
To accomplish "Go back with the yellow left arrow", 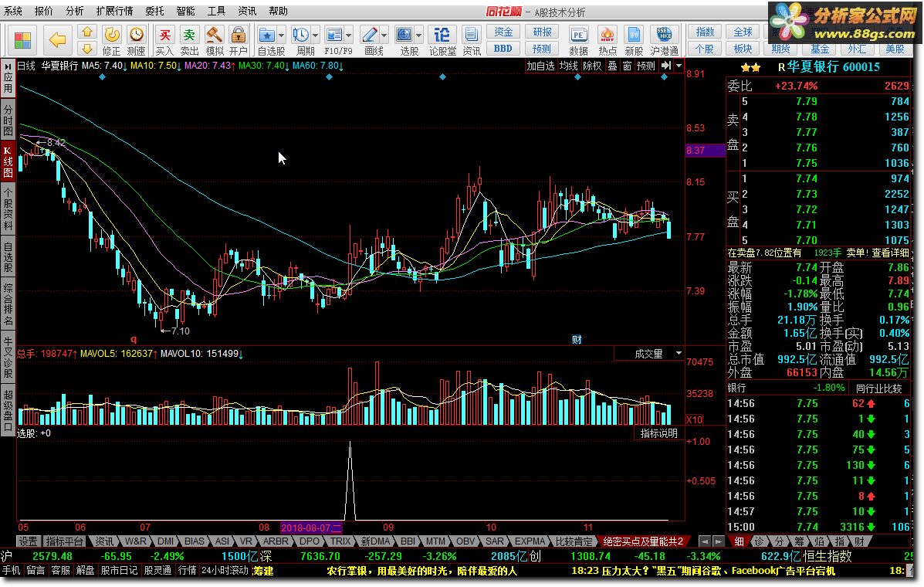I will click(57, 39).
